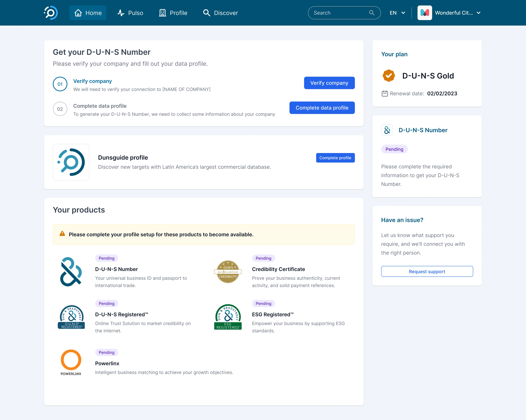Viewport: 526px width, 420px height.
Task: Open the ESG Registered seal logo
Action: (x=228, y=317)
